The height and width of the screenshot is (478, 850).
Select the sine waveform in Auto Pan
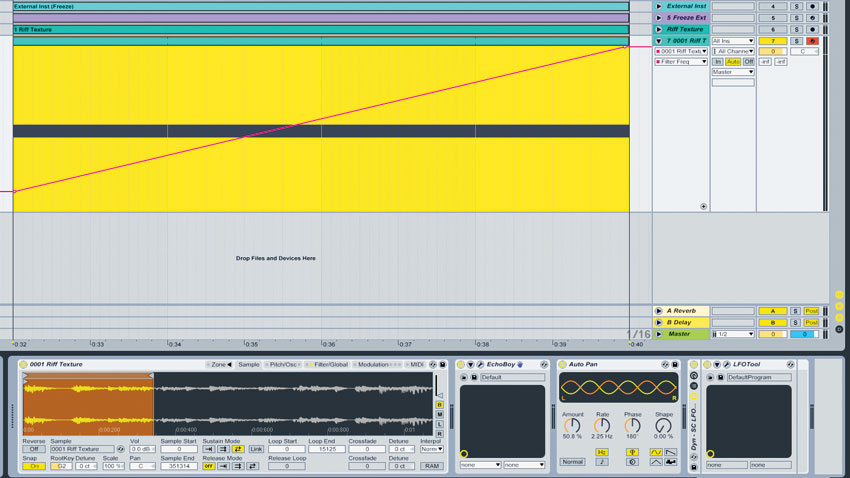point(656,451)
